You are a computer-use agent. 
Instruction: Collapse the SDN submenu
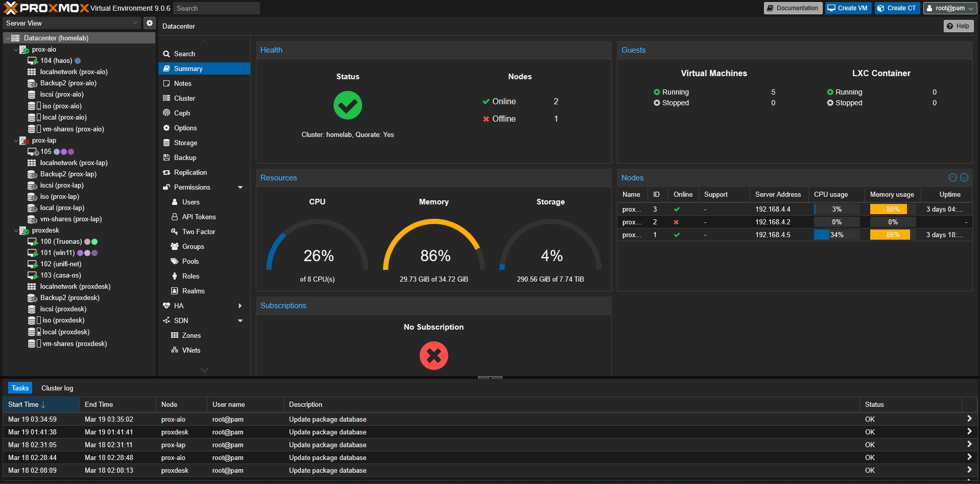coord(240,320)
